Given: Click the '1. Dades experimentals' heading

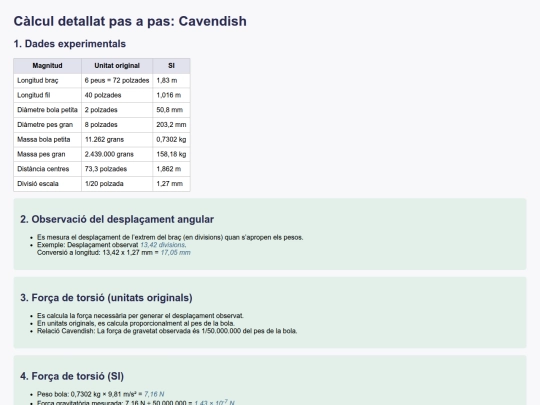Looking at the screenshot, I should click(x=70, y=44).
